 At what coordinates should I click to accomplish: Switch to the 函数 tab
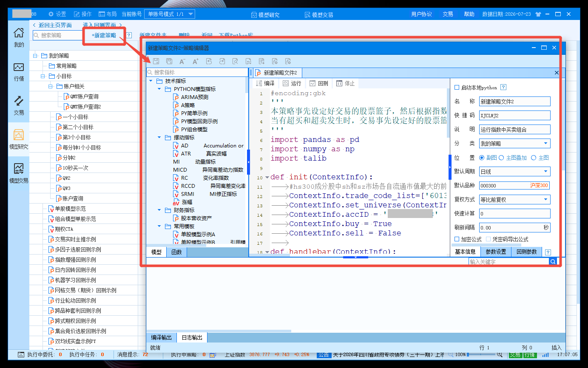(176, 252)
